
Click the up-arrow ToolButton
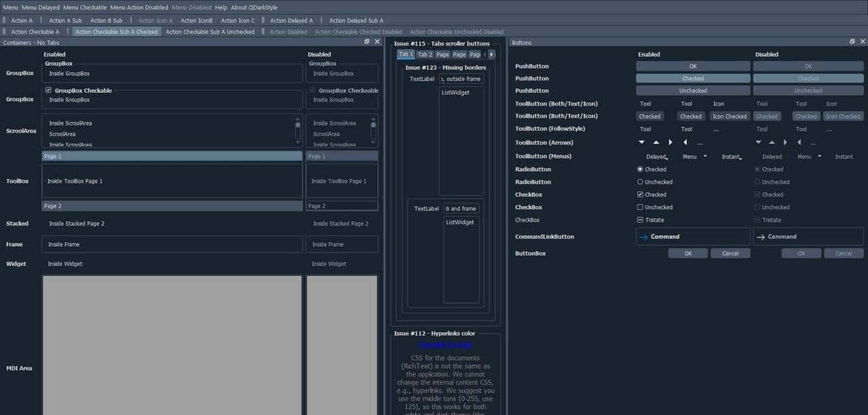pos(655,142)
